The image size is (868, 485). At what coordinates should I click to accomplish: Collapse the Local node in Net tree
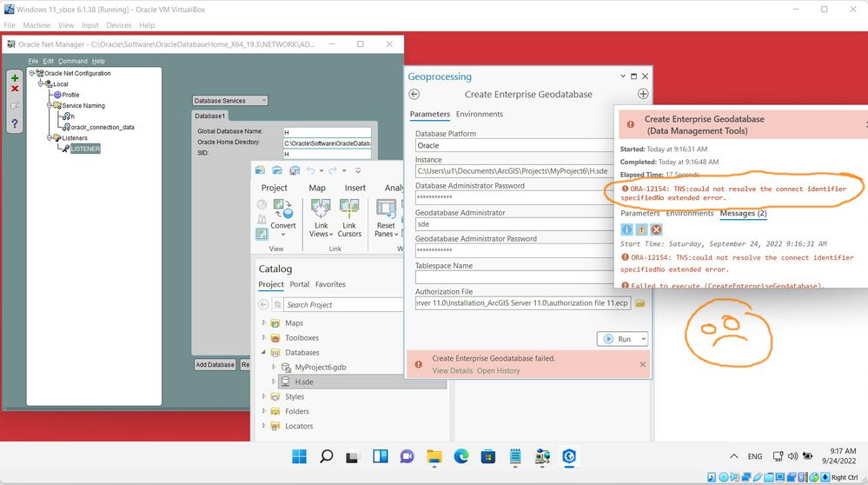pyautogui.click(x=41, y=83)
